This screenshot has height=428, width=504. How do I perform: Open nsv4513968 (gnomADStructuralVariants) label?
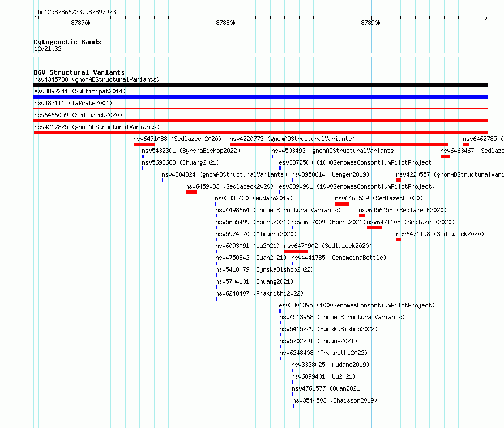[x=342, y=317]
